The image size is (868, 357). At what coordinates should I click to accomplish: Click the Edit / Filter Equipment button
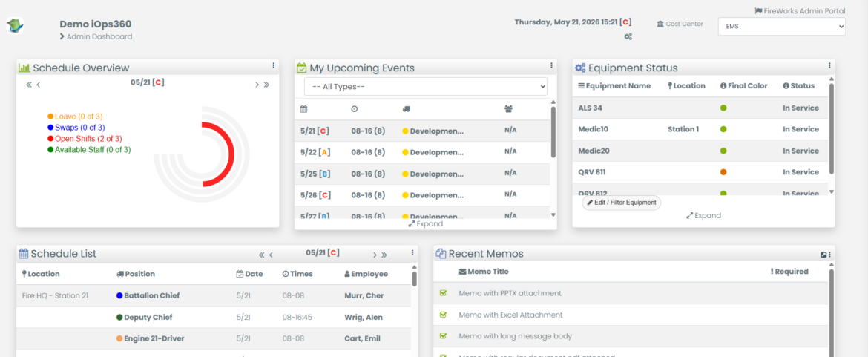coord(621,203)
